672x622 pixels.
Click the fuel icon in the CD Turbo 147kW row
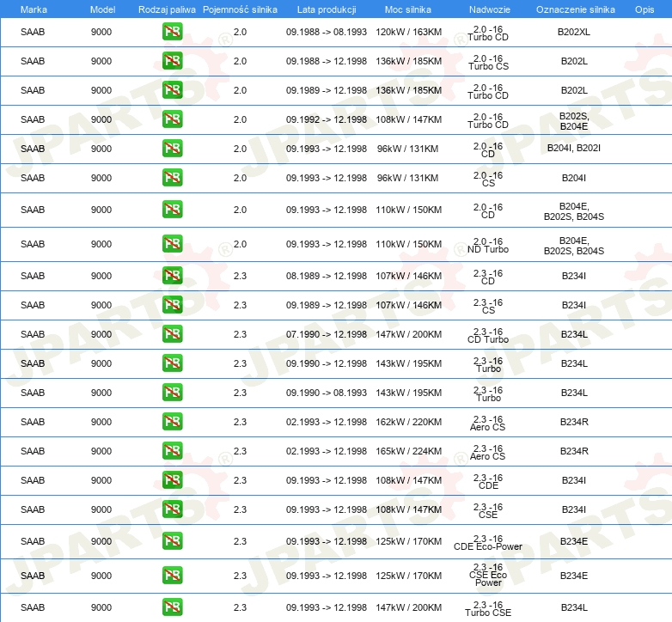click(x=172, y=333)
